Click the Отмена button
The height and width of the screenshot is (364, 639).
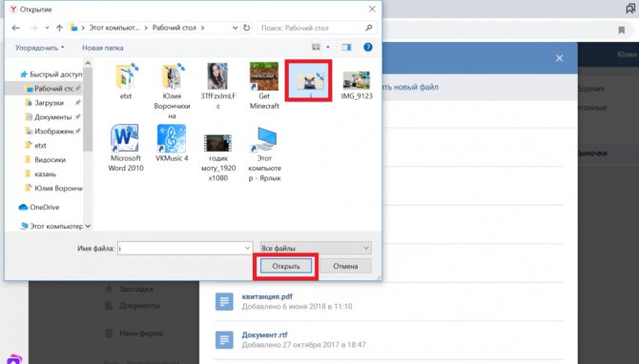click(345, 266)
